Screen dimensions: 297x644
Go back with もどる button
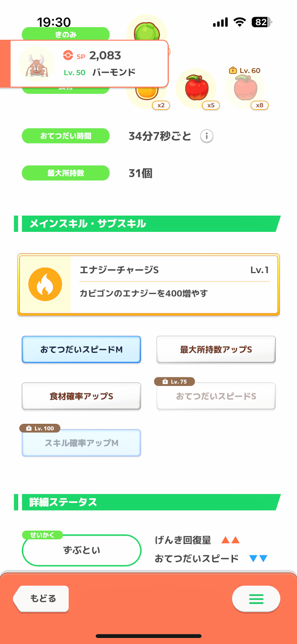click(41, 599)
